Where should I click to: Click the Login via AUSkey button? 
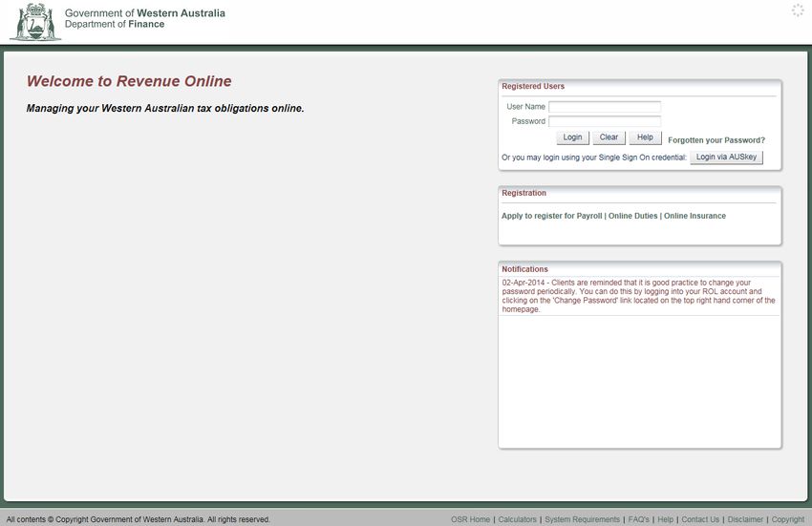click(x=726, y=157)
